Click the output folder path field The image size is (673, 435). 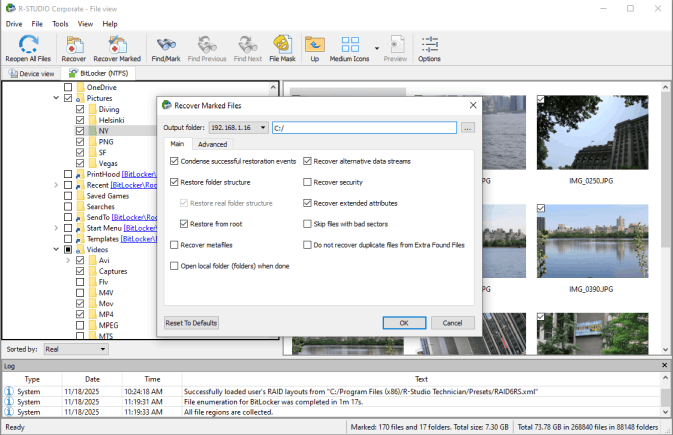pos(363,128)
